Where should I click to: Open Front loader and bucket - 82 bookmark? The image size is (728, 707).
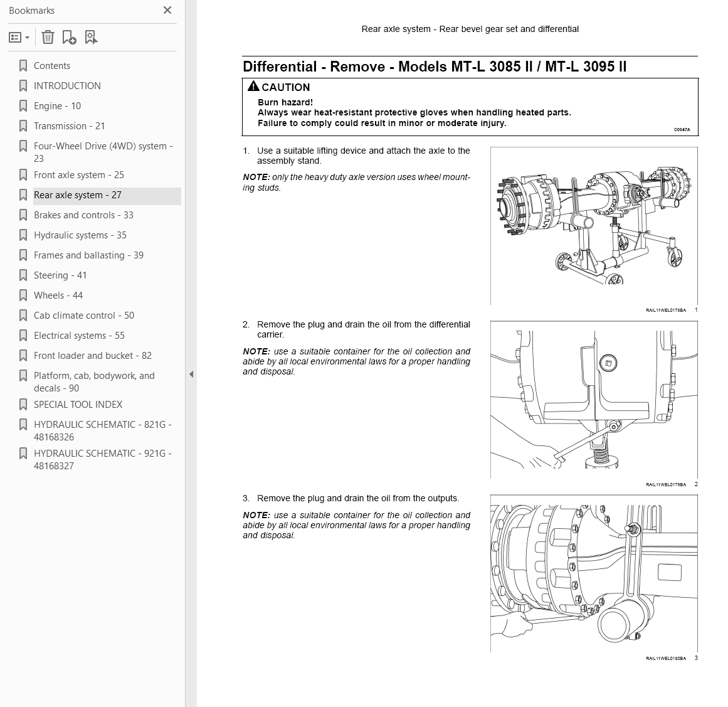pyautogui.click(x=93, y=355)
